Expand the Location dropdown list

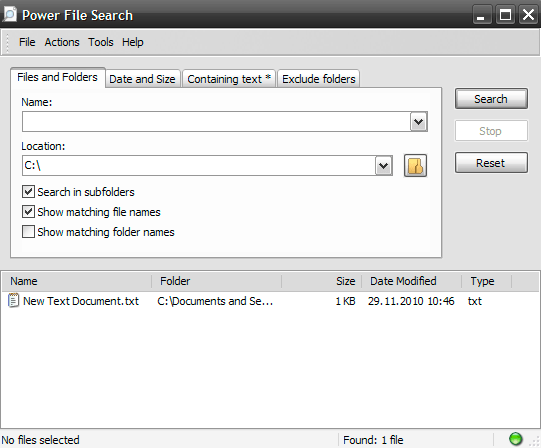tap(383, 166)
